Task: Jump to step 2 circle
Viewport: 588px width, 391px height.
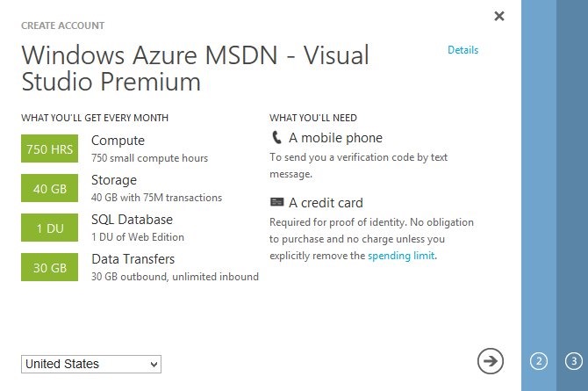Action: pos(539,360)
